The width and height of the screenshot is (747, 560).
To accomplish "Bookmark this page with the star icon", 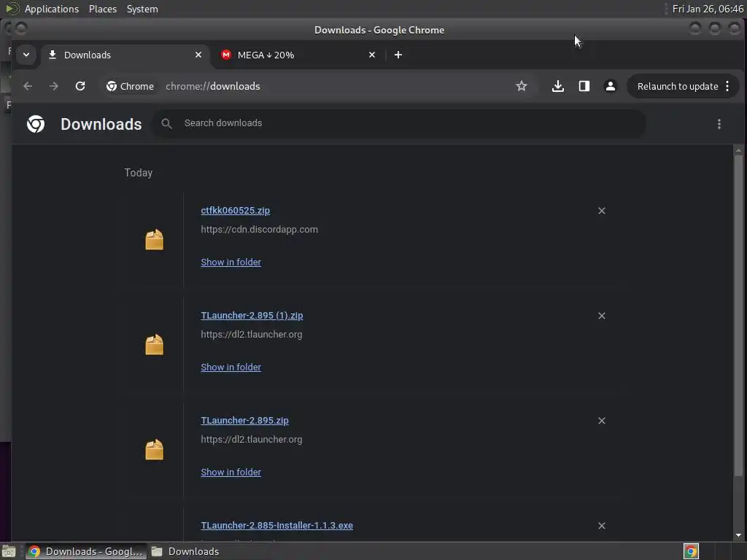I will pos(521,86).
